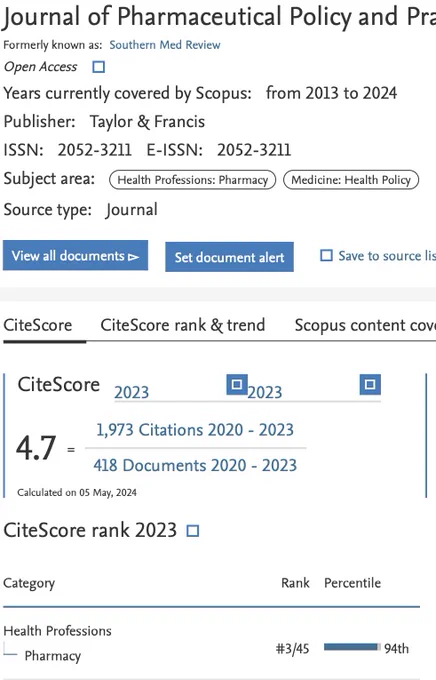This screenshot has width=436, height=680.
Task: Switch to the CiteScore tab
Action: click(x=38, y=325)
